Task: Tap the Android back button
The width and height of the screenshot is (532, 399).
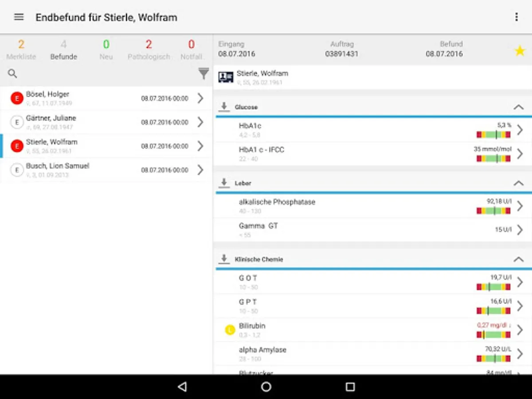Action: [182, 387]
